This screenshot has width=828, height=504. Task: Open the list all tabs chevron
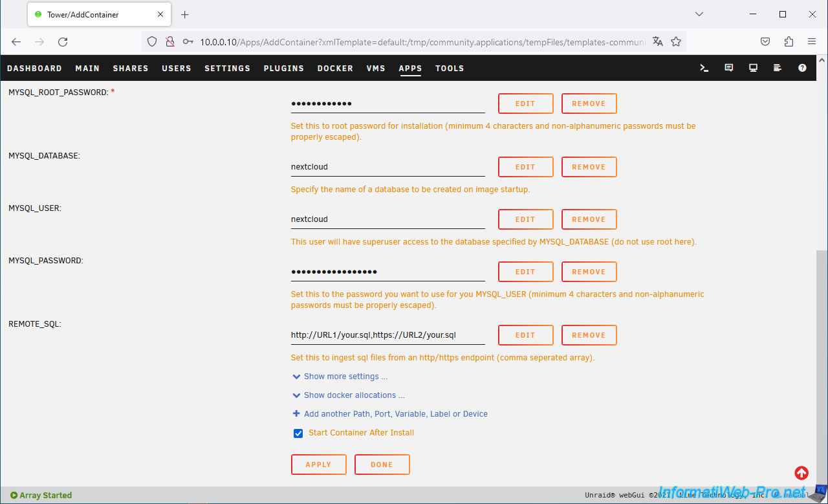[699, 14]
